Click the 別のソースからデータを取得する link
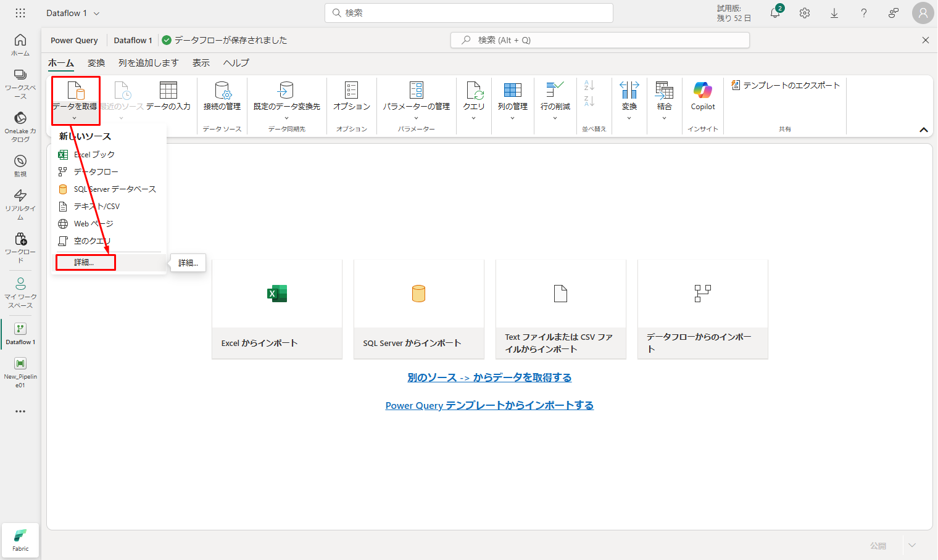Screen dimensions: 938x560 [489, 377]
